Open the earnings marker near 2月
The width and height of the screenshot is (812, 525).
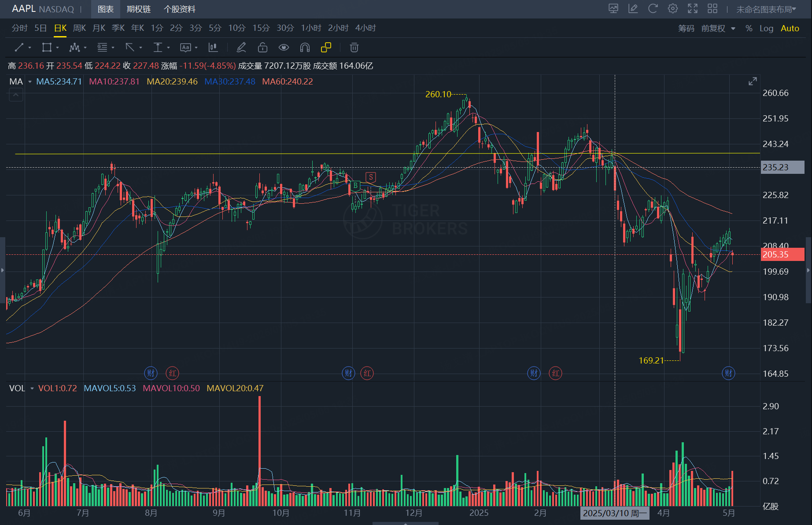pos(534,373)
